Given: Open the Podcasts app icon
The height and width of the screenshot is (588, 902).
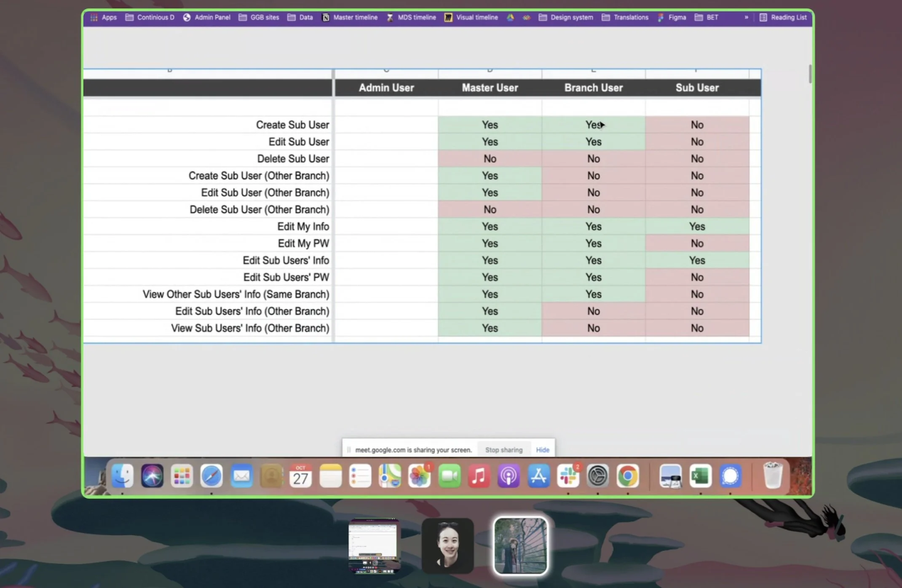Looking at the screenshot, I should [x=509, y=476].
